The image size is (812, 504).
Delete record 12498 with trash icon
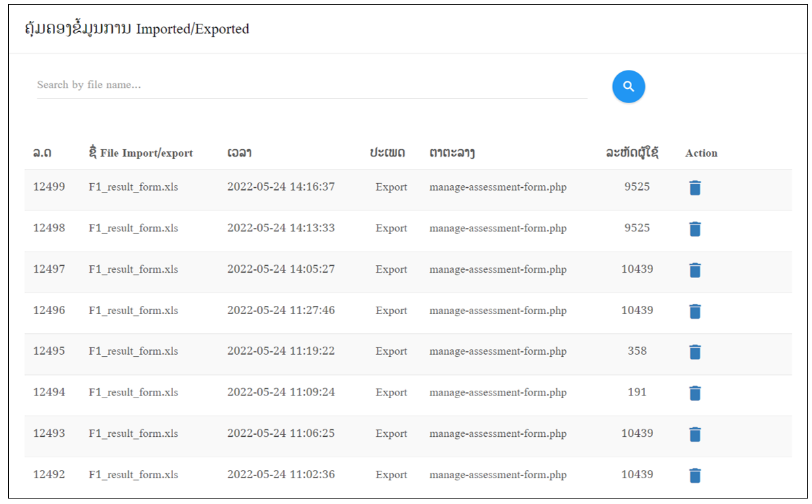click(x=695, y=229)
